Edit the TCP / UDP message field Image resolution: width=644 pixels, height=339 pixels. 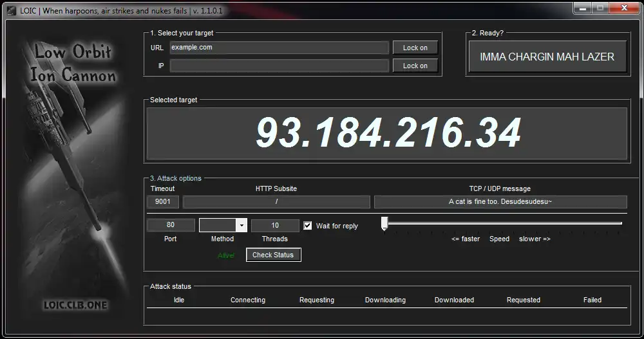pos(500,201)
